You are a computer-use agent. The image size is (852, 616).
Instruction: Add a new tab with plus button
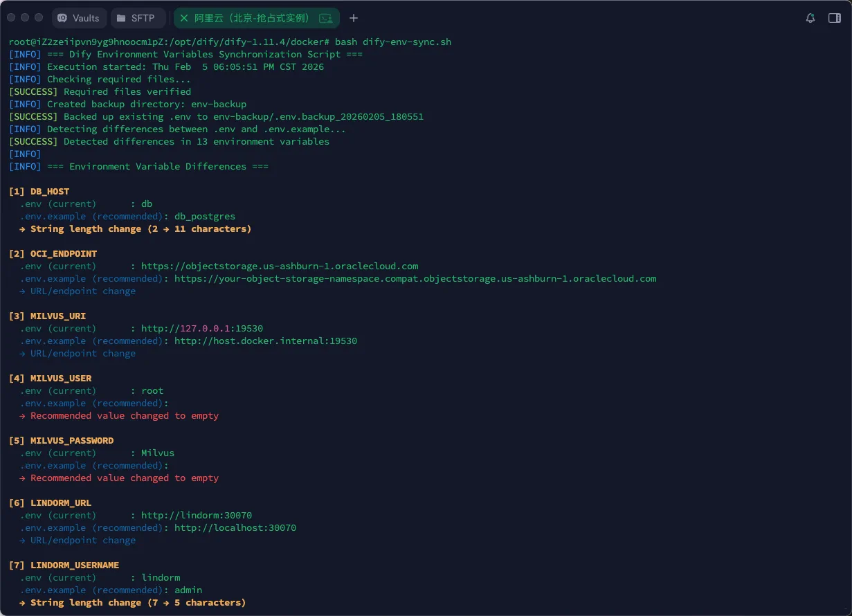[354, 18]
